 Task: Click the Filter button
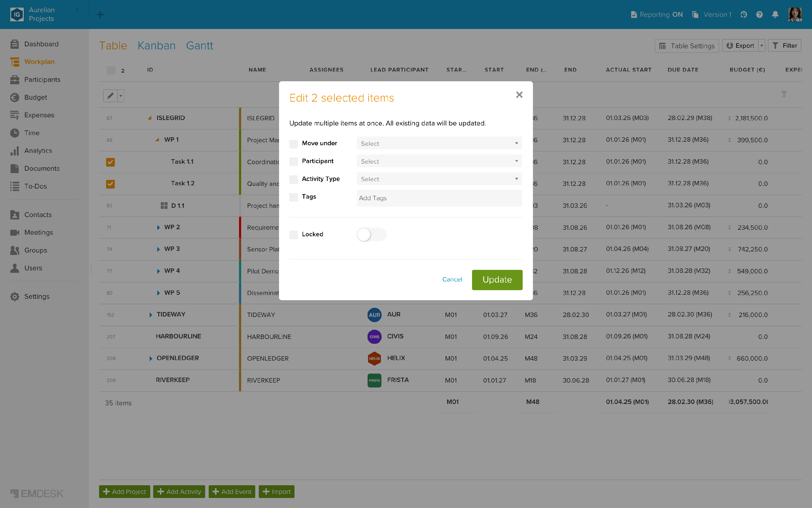[784, 46]
